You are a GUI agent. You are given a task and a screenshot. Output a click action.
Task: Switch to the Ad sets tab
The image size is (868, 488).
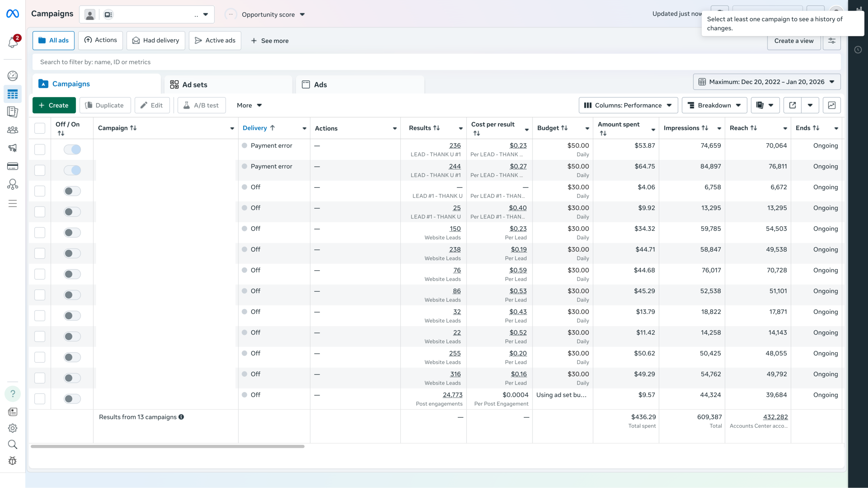coord(194,85)
